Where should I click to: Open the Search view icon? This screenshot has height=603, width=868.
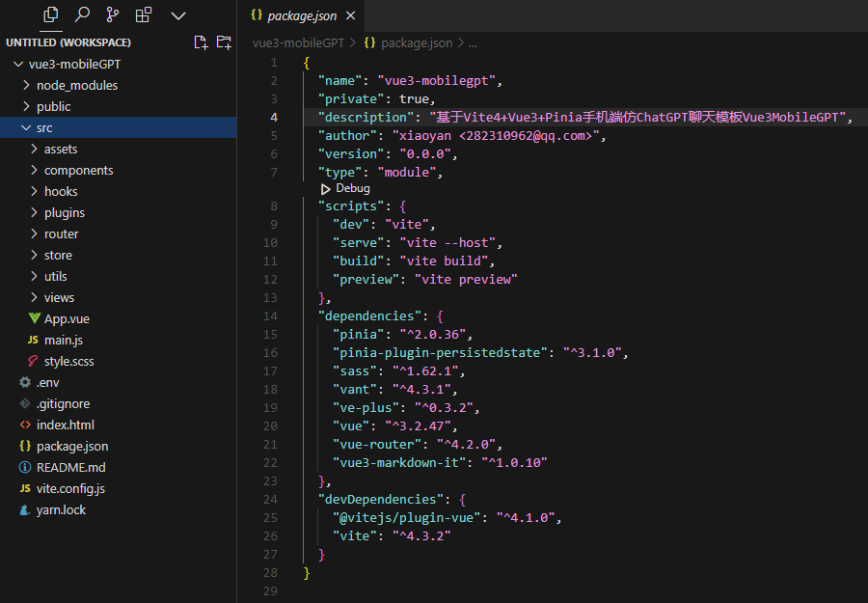(x=82, y=14)
